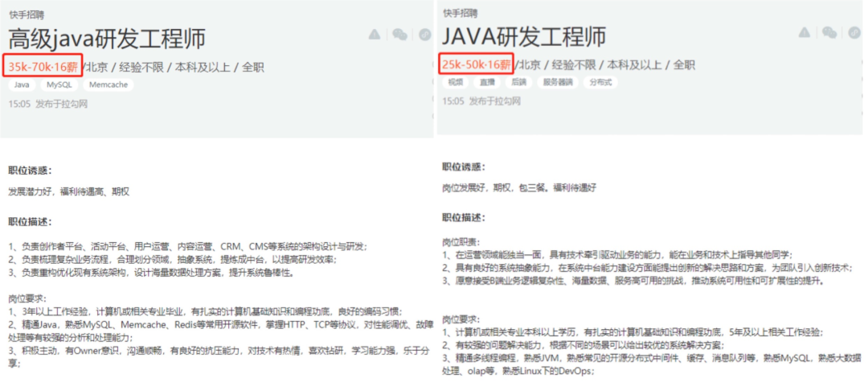Image resolution: width=868 pixels, height=387 pixels.
Task: Share 高级java研发工程师 posting via Weibo icon
Action: [424, 35]
